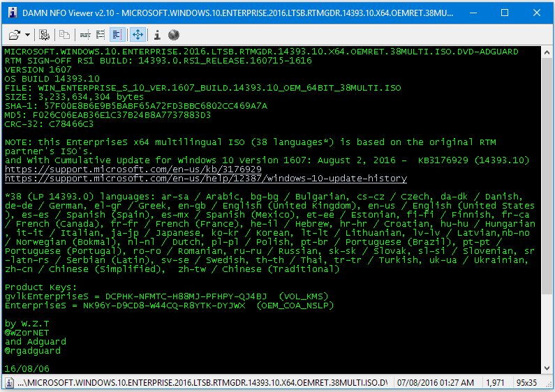Select the right-align text toolbar icon
The height and width of the screenshot is (392, 555).
(101, 35)
